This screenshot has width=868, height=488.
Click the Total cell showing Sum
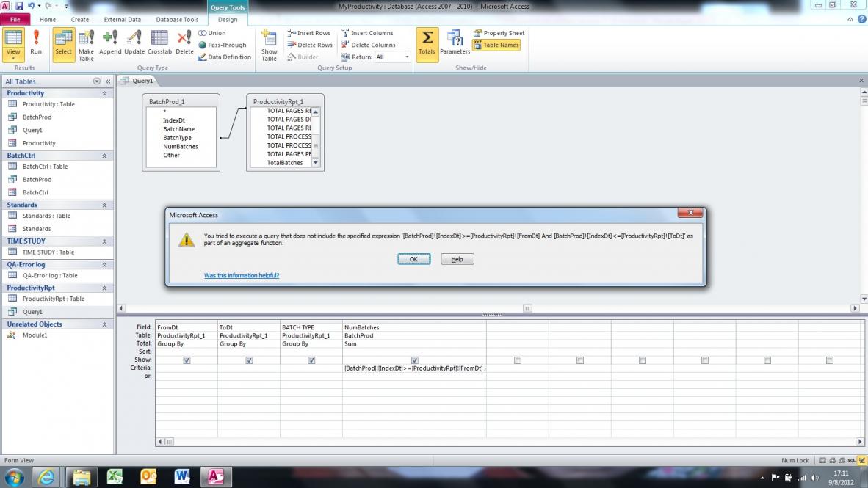tap(414, 344)
